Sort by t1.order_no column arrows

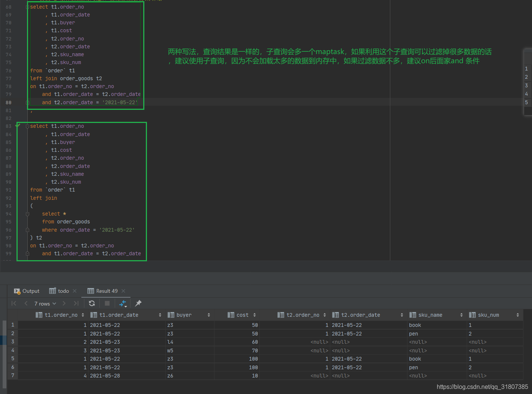[83, 315]
